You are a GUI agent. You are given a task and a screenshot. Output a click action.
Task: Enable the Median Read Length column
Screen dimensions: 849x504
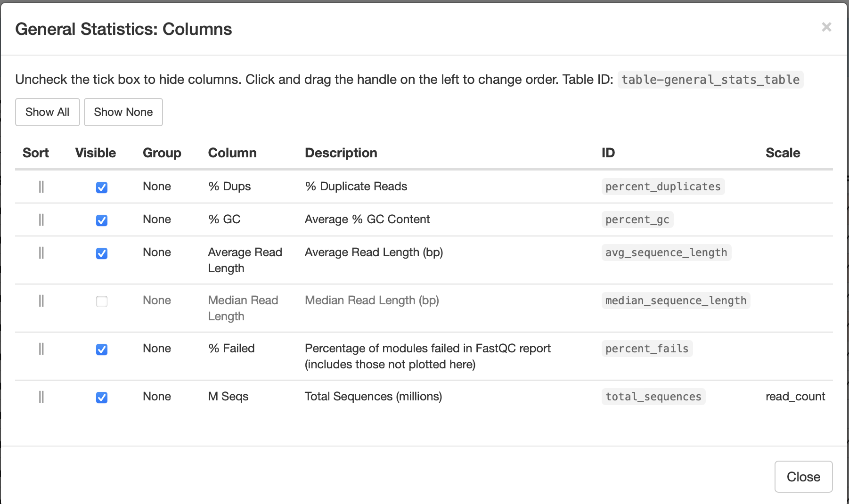[102, 301]
